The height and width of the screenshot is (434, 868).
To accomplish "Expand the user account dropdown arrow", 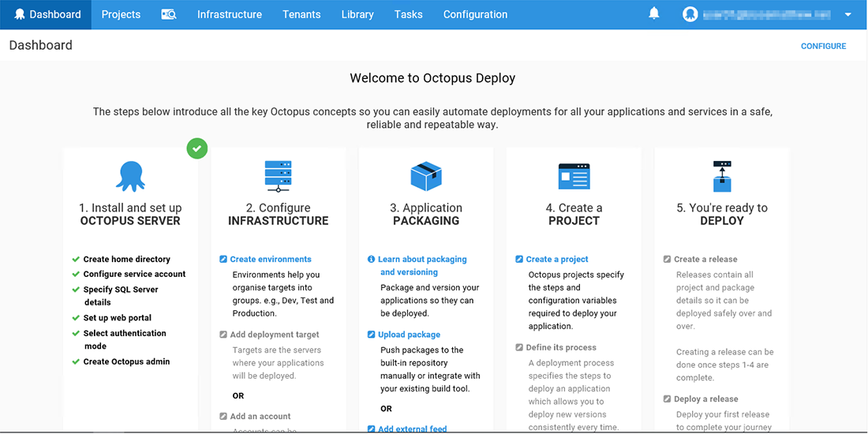I will 847,14.
